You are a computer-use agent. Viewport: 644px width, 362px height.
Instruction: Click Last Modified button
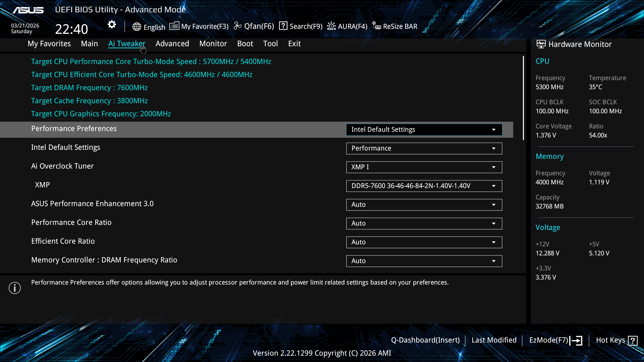coord(494,340)
